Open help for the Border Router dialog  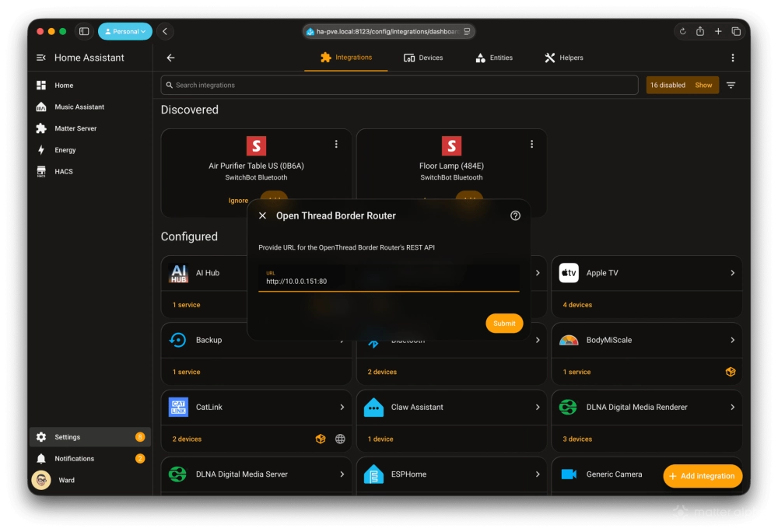pos(515,215)
